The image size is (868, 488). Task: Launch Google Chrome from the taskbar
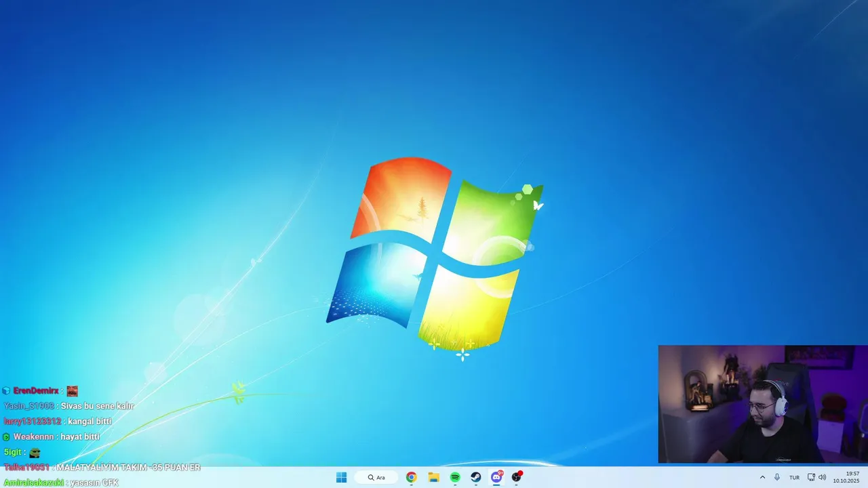point(412,477)
